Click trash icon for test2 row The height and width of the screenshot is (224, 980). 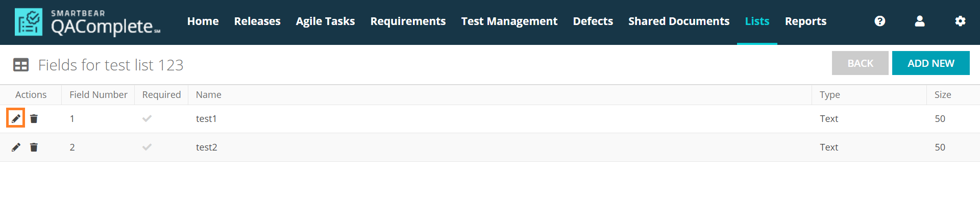[34, 147]
